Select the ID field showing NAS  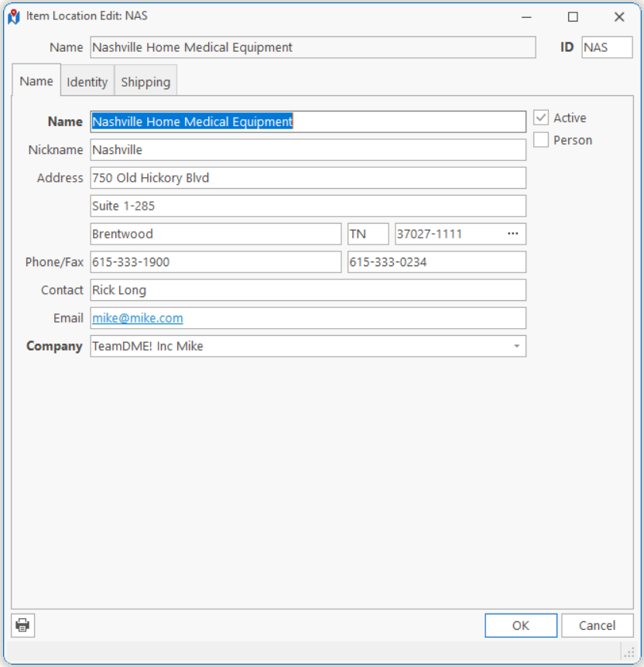606,47
